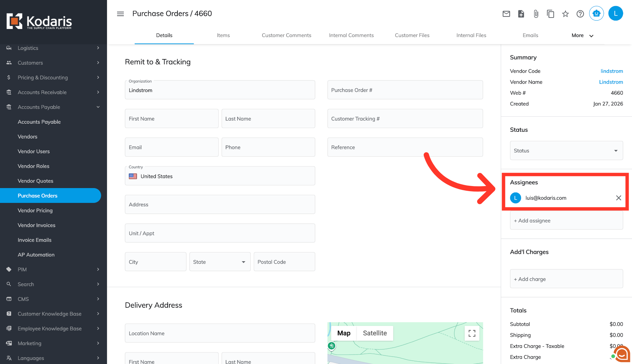
Task: Open the Customer Comments tab
Action: point(286,35)
